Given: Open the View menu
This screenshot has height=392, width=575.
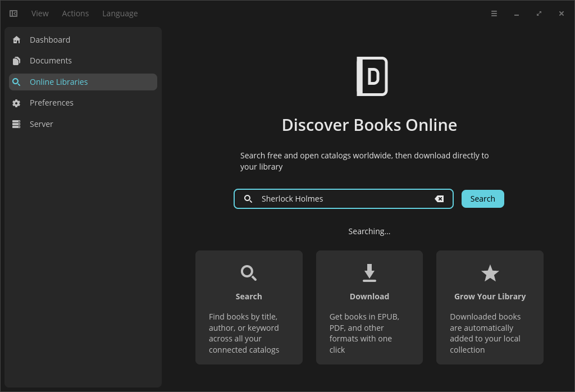Looking at the screenshot, I should coord(40,13).
